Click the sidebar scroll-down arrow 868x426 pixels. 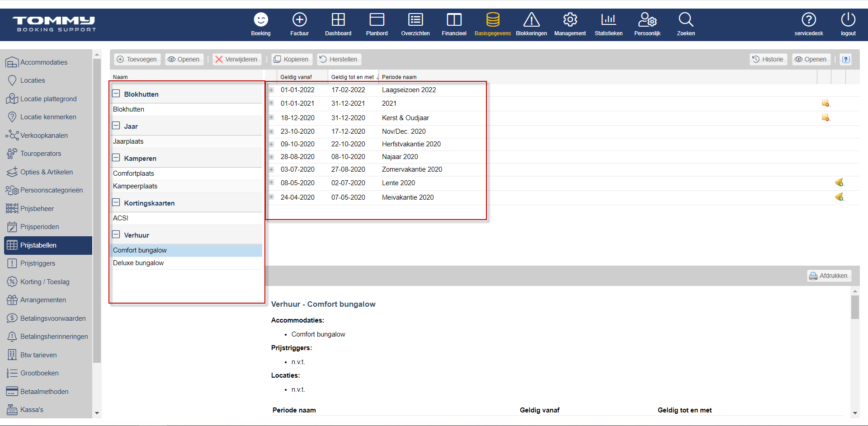pos(97,413)
